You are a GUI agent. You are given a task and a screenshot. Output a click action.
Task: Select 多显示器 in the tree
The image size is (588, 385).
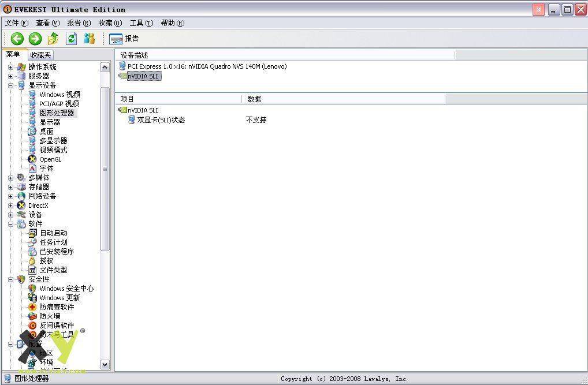[53, 141]
